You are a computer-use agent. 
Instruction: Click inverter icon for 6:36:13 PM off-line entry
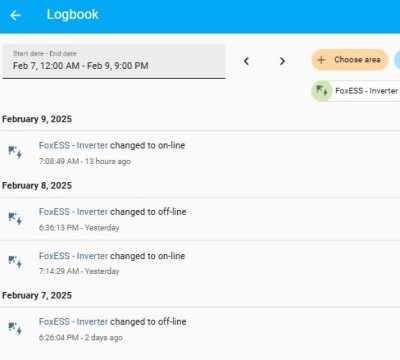tap(15, 219)
